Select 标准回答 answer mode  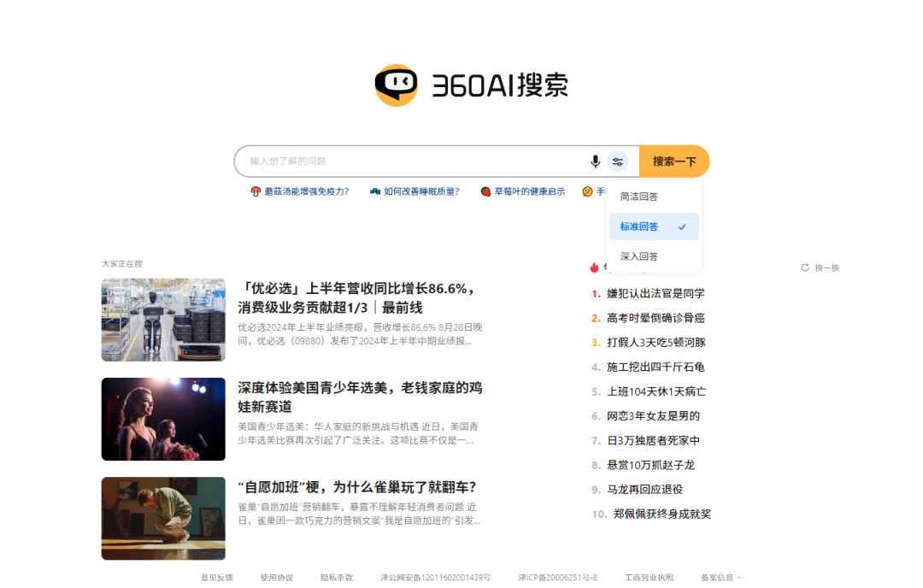(x=654, y=226)
